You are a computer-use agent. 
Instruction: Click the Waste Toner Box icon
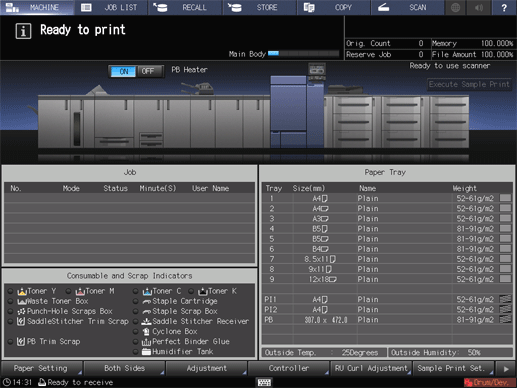tap(22, 301)
